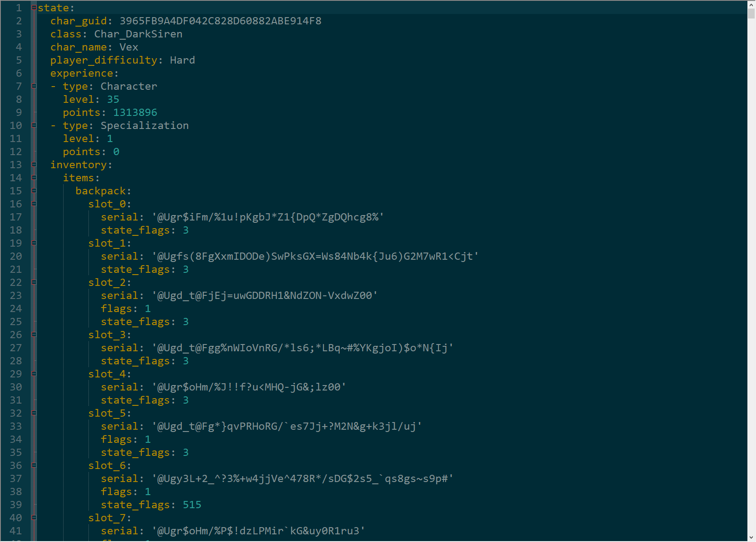Click the slot_6: key
The image size is (756, 542).
110,465
